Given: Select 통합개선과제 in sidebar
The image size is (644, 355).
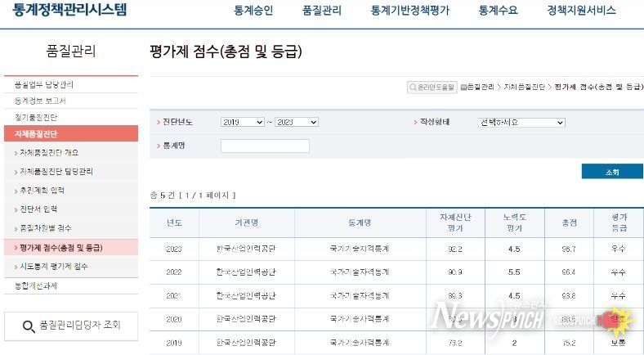Looking at the screenshot, I should click(36, 285).
